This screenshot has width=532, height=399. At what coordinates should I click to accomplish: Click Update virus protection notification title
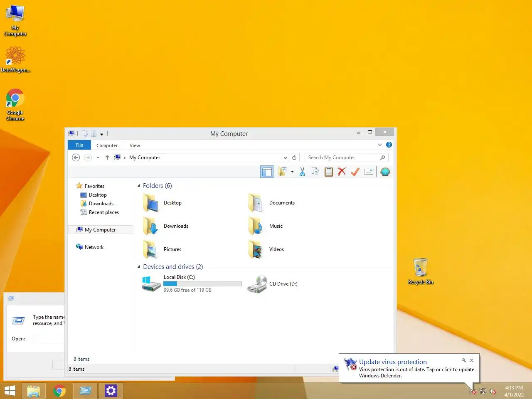[393, 362]
